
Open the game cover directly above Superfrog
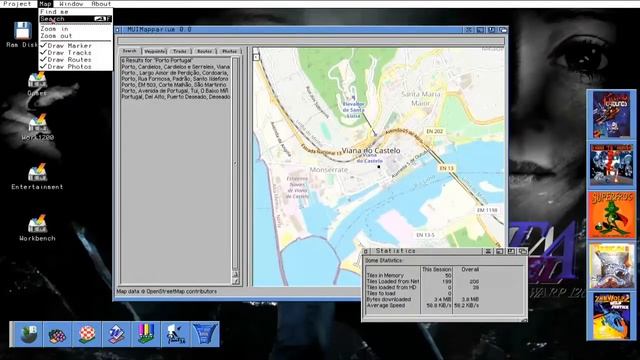611,164
